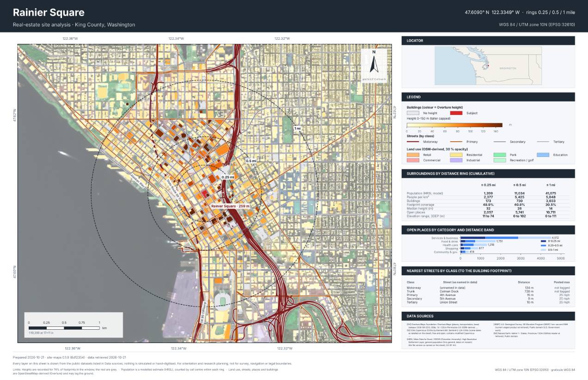Click the 'Health care' total 1,218
Image resolution: width=588 pixels, height=380 pixels.
pos(491,245)
